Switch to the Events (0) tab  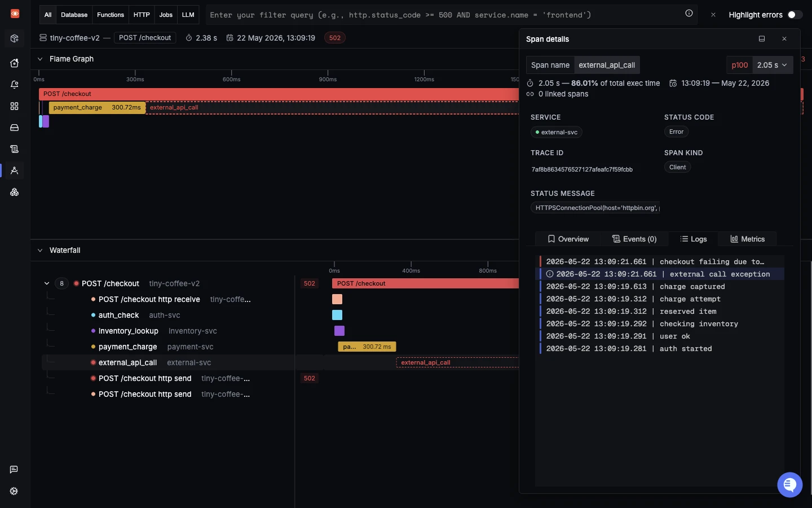point(634,239)
